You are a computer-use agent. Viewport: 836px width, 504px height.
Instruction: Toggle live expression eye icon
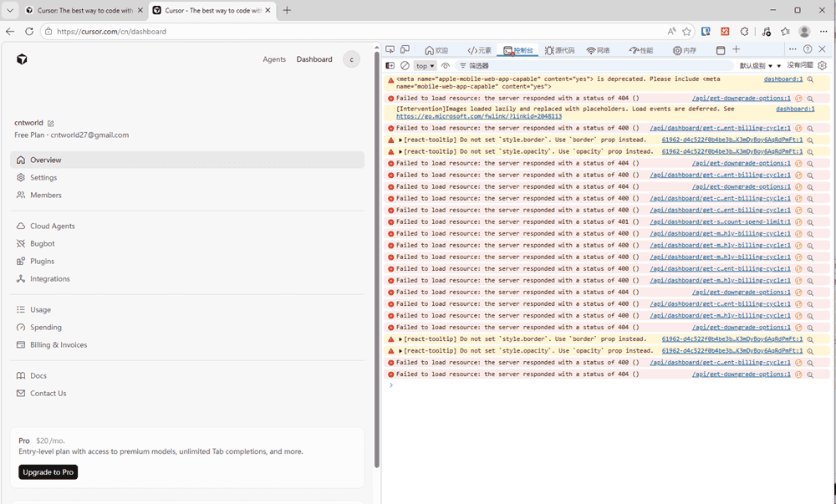pos(446,65)
